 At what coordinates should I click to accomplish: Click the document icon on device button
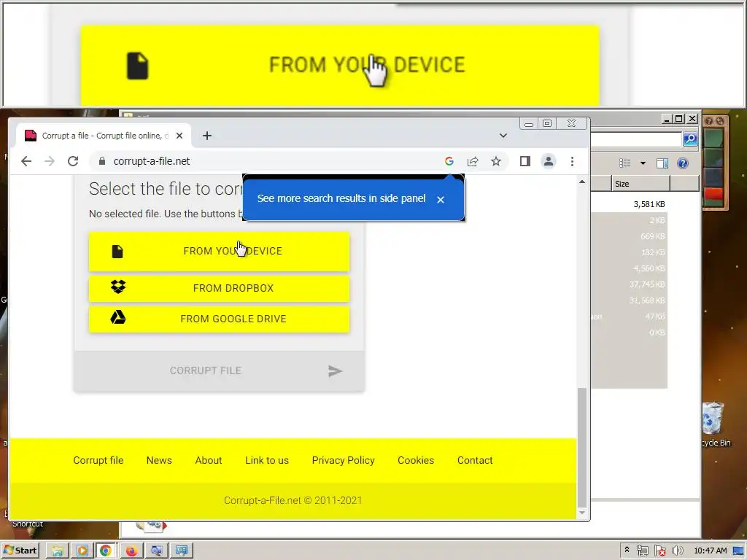click(117, 252)
